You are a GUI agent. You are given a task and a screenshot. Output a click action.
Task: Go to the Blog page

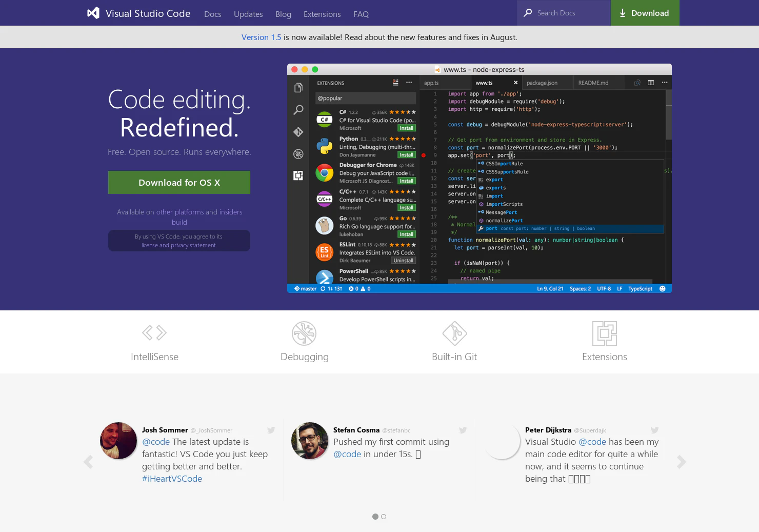283,14
